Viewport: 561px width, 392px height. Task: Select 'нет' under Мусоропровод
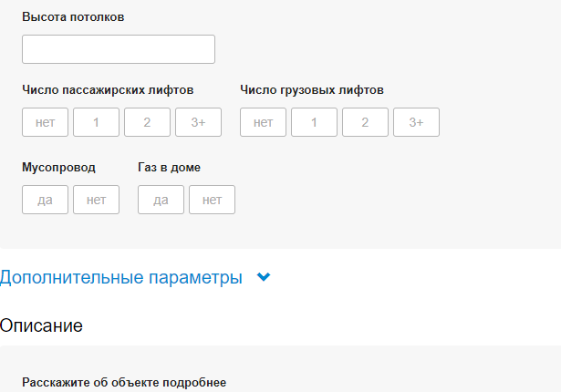tap(96, 200)
